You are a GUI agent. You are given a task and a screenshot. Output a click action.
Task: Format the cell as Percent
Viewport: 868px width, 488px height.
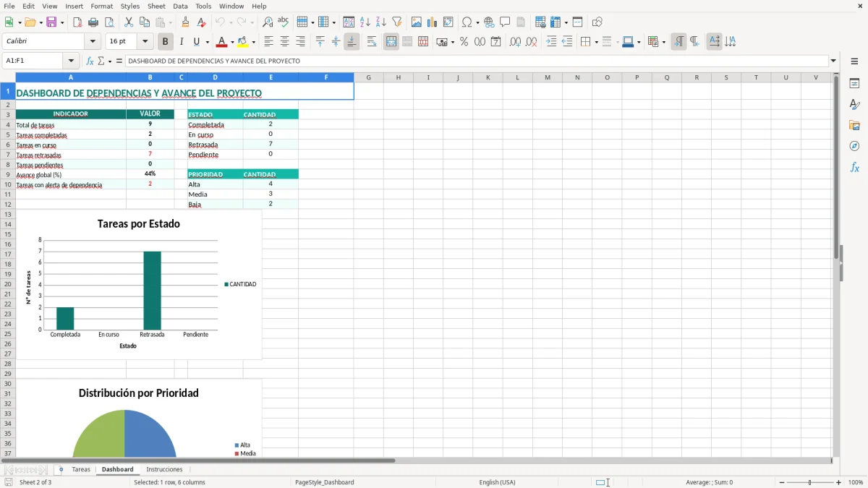click(464, 42)
